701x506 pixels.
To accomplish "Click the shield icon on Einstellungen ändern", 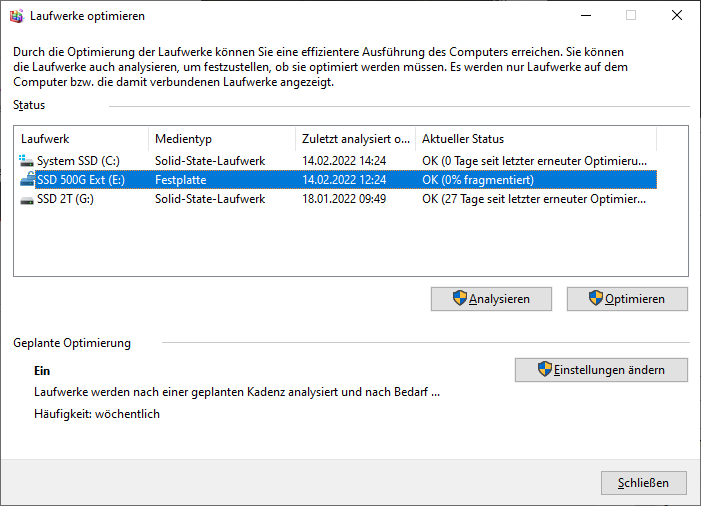I will click(545, 369).
